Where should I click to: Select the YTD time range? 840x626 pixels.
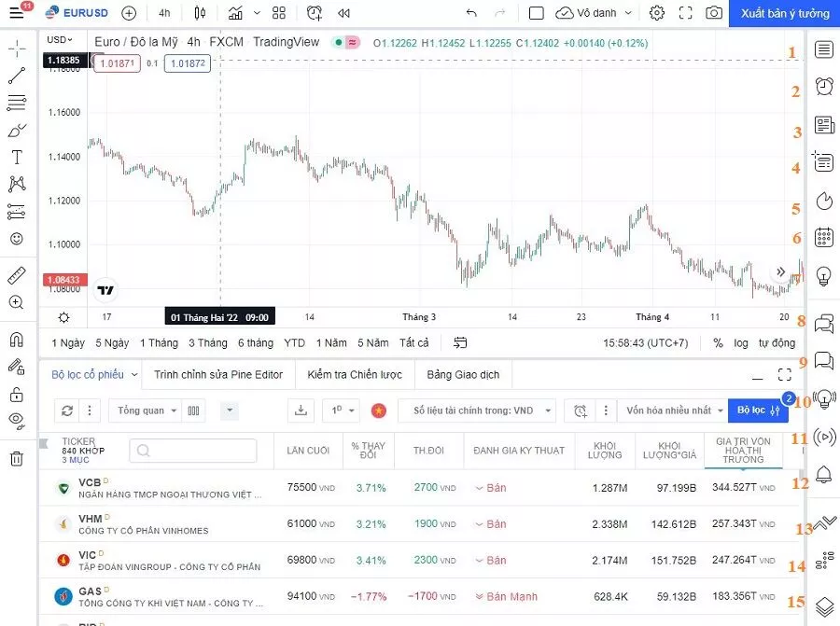294,343
